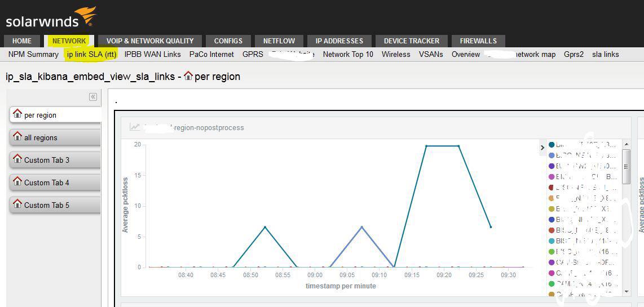644x307 pixels.
Task: Open IPBB WAN Links view
Action: (x=152, y=54)
